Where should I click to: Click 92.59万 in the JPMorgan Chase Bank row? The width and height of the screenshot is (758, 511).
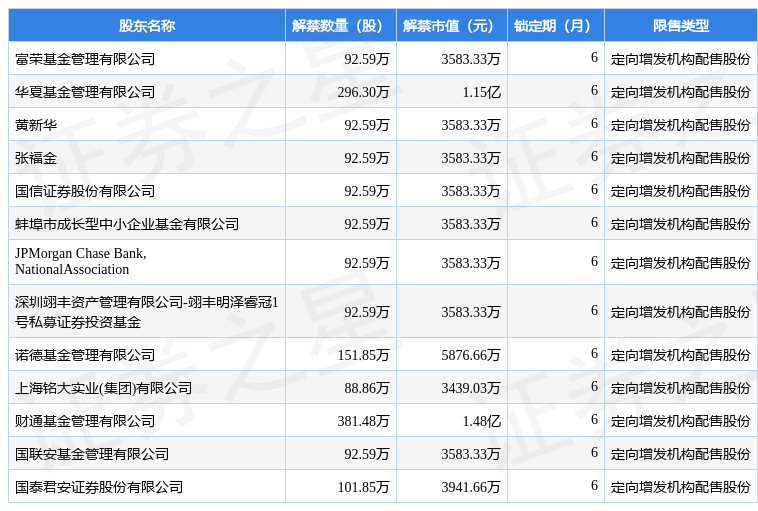click(367, 263)
